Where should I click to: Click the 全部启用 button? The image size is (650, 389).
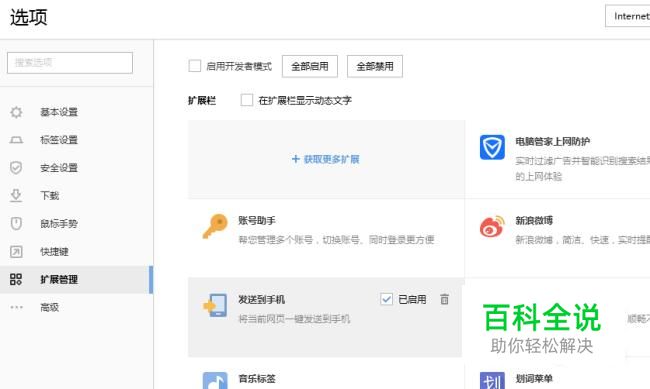click(310, 66)
